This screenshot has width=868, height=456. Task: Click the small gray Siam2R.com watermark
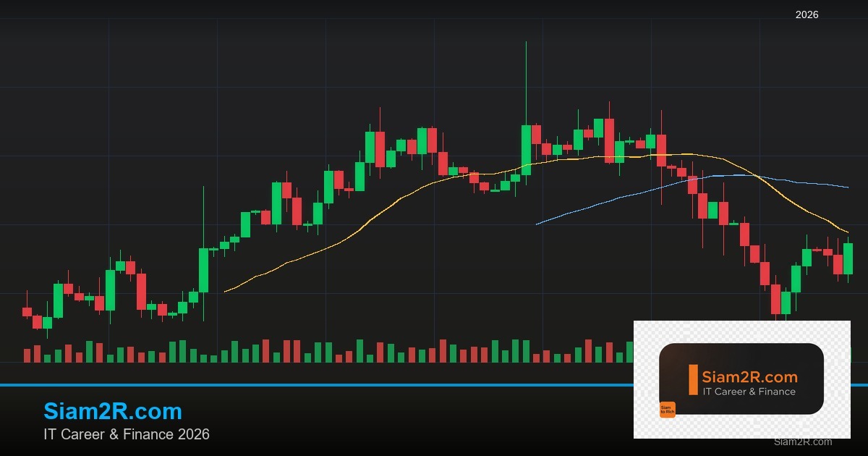click(803, 442)
